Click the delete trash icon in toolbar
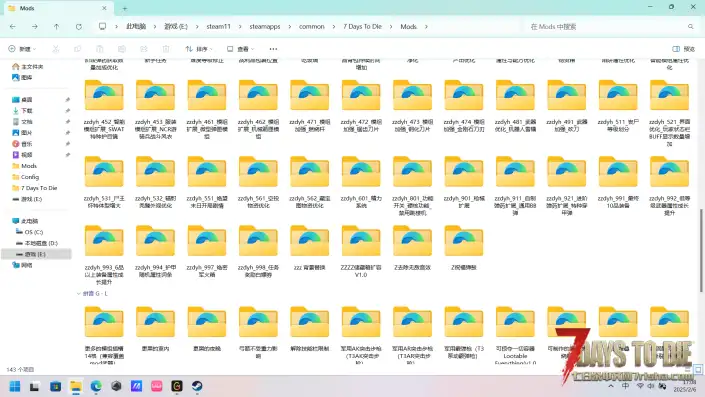 [x=166, y=49]
